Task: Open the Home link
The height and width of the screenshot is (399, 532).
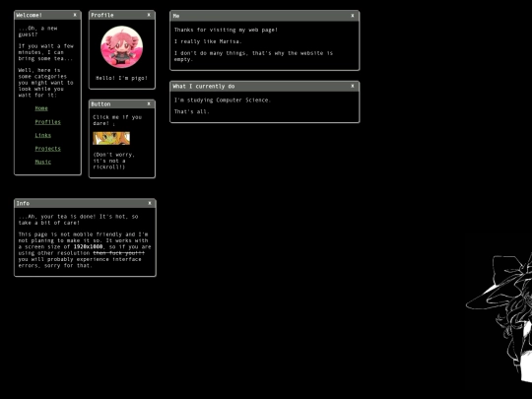Action: [41, 108]
